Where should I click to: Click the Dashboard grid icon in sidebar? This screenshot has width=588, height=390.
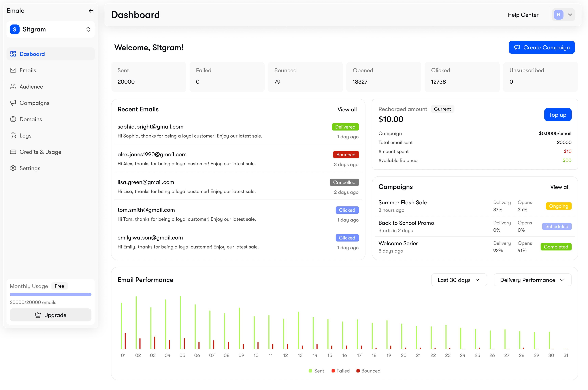click(13, 54)
